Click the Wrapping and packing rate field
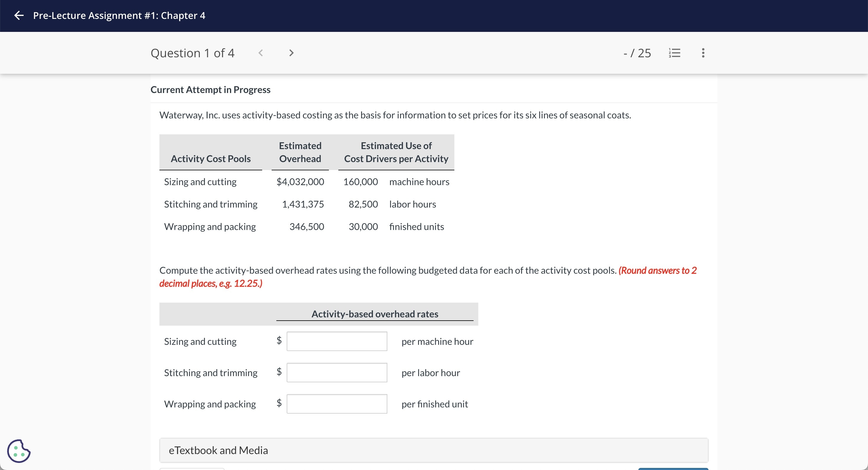 (x=337, y=404)
